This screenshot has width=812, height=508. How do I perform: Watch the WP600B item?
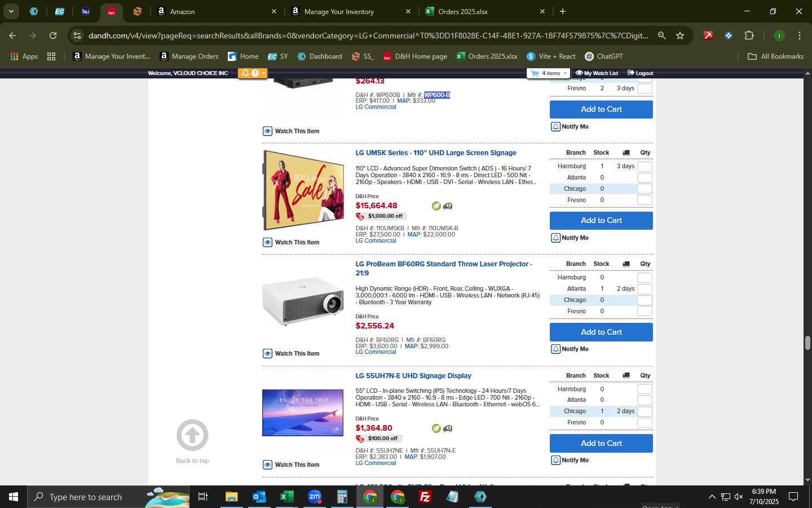point(291,131)
